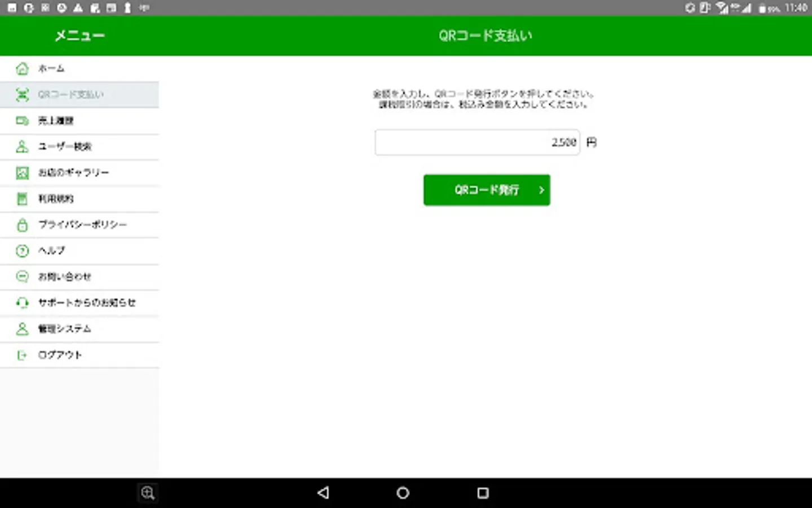Tap the Android home circle
This screenshot has width=812, height=508.
(403, 493)
